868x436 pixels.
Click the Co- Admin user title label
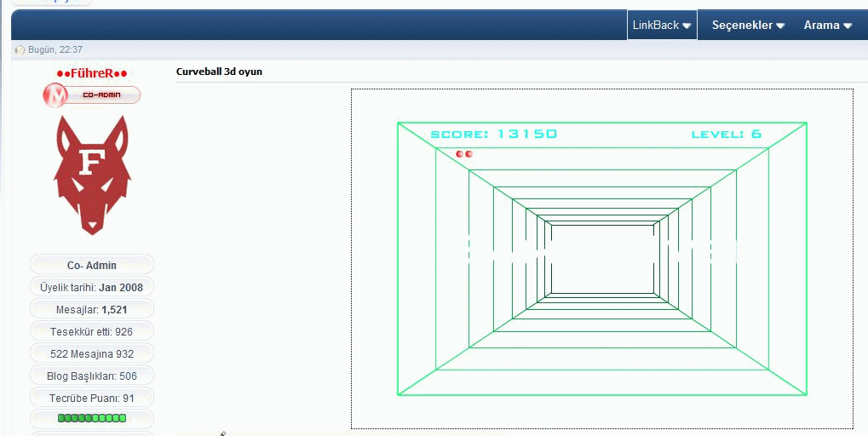[91, 266]
